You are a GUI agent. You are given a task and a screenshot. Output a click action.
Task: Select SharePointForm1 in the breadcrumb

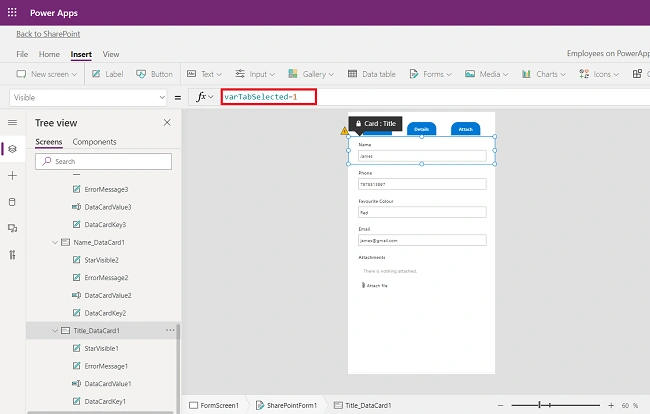[x=286, y=405]
